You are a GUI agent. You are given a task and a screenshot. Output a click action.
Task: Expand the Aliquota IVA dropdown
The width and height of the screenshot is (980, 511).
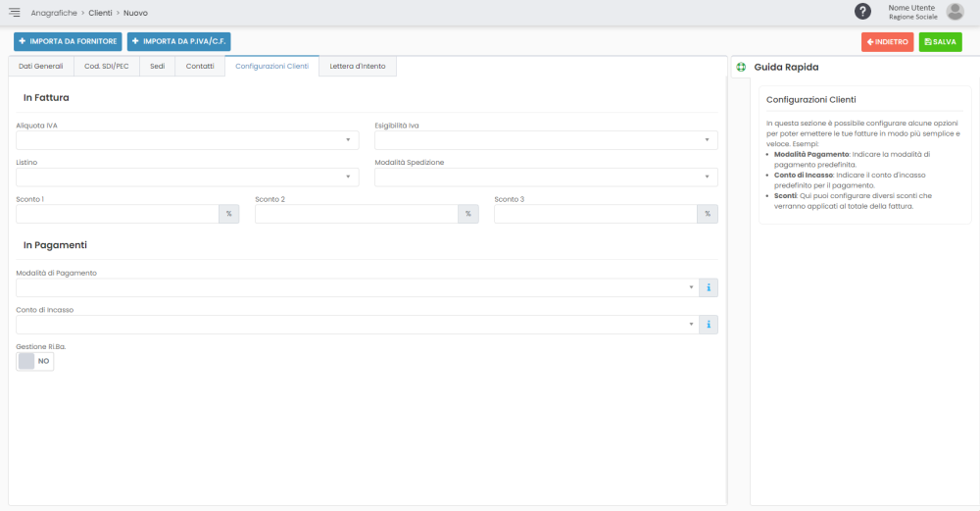point(187,140)
